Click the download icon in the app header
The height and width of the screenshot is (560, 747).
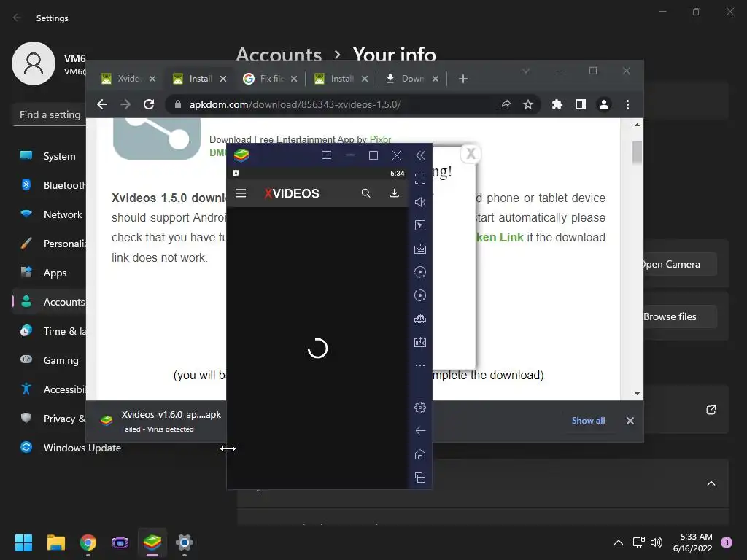[395, 193]
